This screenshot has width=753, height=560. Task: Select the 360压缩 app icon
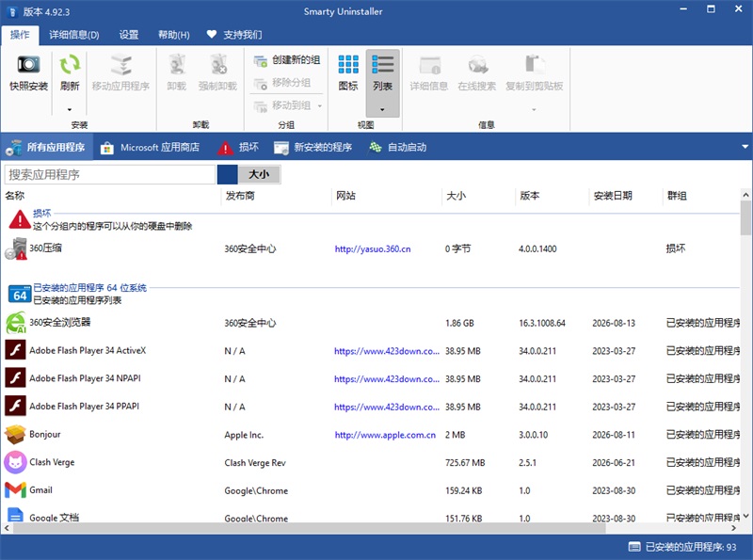15,248
